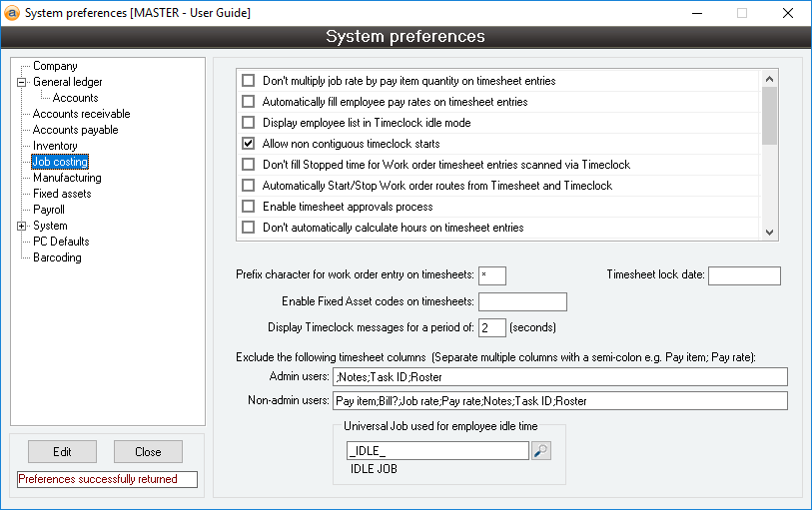Click the magnifier lookup icon beside _IDLE_

(541, 451)
